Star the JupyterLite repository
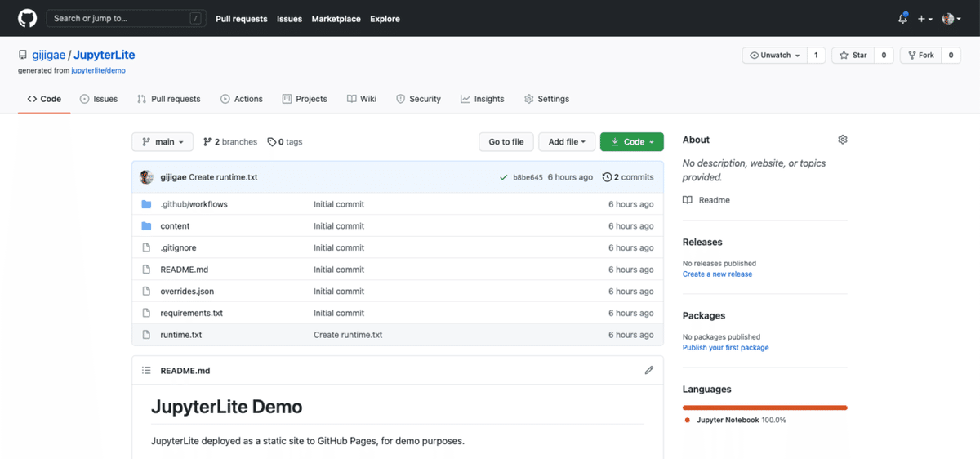 pyautogui.click(x=853, y=56)
